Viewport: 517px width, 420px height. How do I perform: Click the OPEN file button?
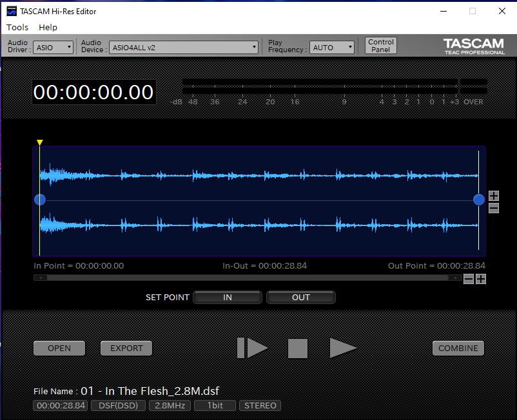pyautogui.click(x=59, y=348)
